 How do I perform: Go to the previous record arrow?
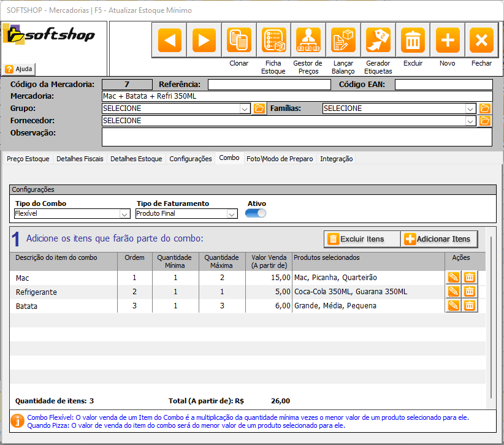click(x=169, y=40)
